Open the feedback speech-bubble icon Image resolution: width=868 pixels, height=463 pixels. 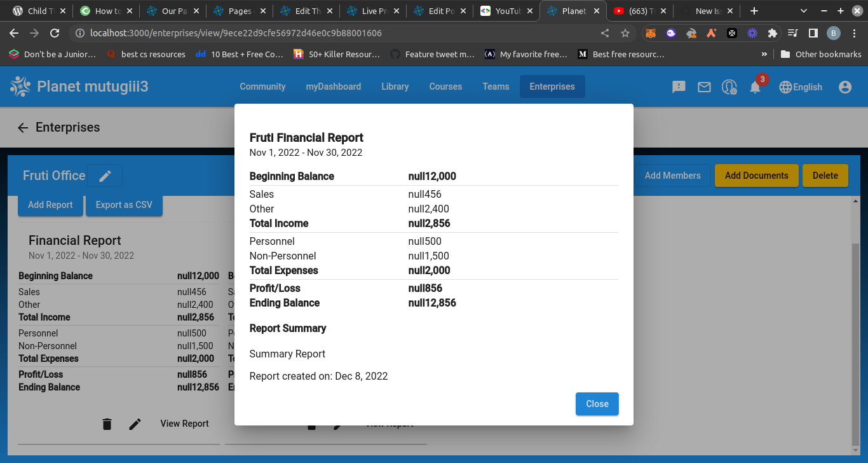point(679,86)
